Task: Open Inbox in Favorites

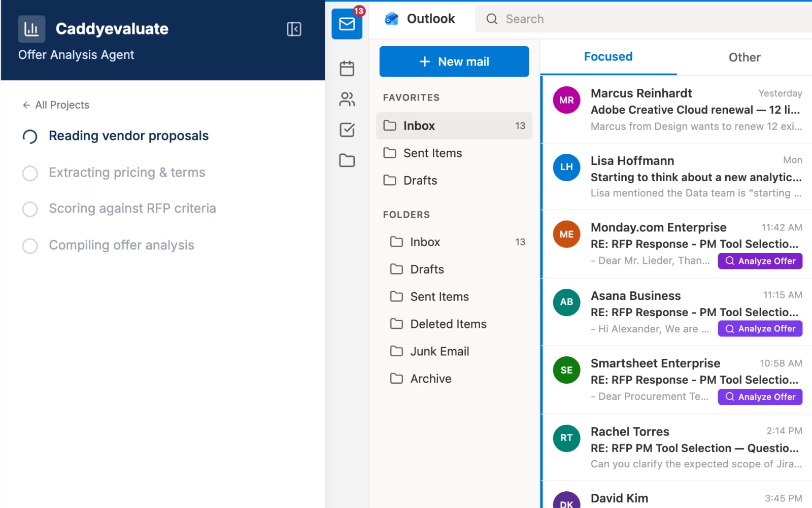Action: [x=454, y=125]
